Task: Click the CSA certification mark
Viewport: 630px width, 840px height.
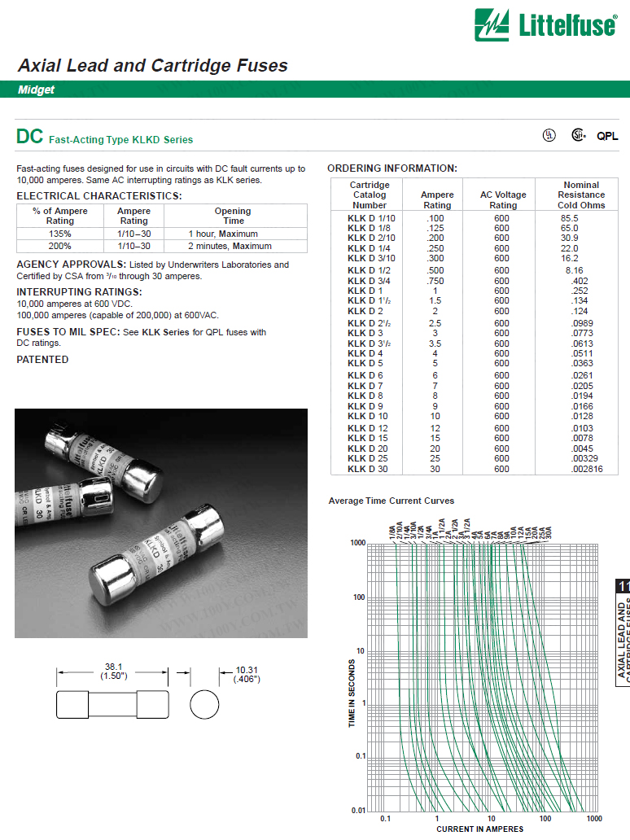Action: coord(578,136)
